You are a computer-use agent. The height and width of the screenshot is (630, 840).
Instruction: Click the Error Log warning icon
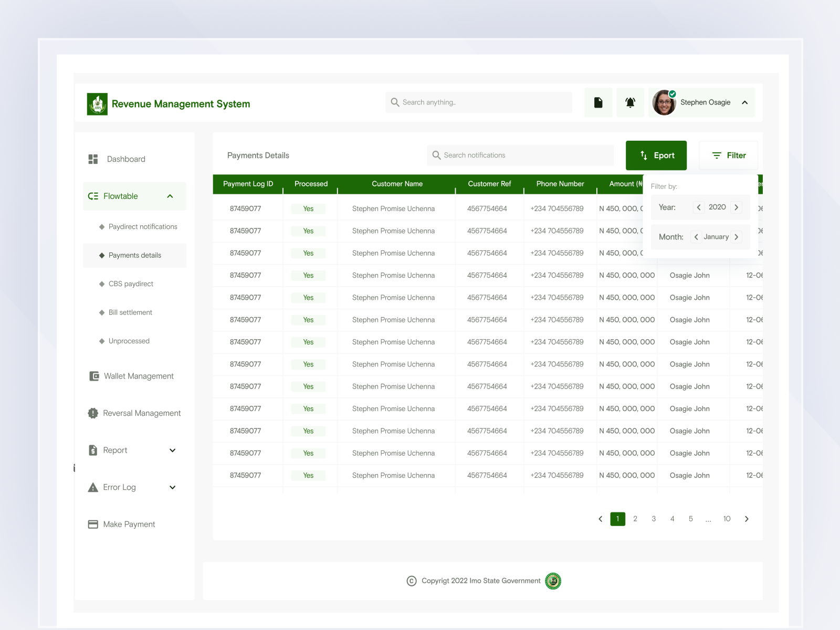tap(92, 487)
